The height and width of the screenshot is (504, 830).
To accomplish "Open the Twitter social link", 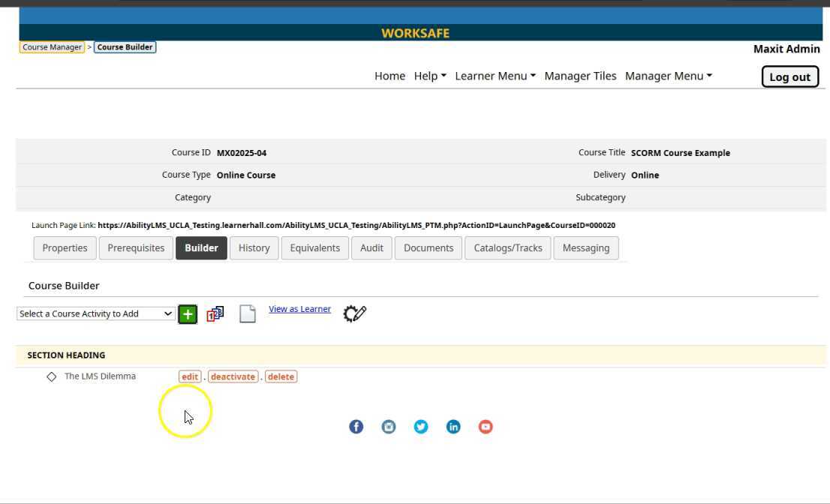I will [x=421, y=427].
